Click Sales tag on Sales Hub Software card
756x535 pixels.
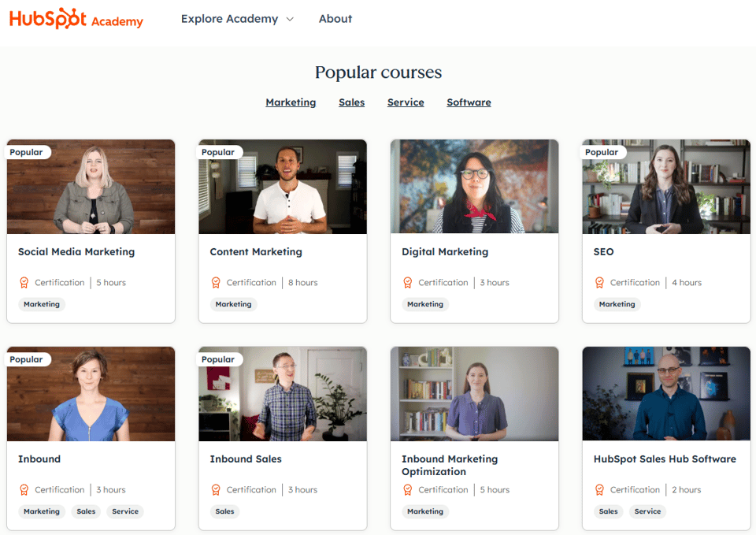tap(609, 511)
